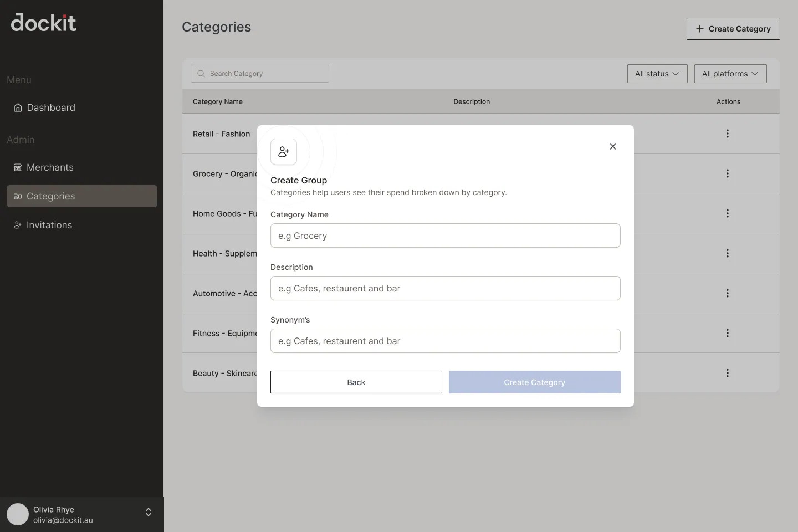This screenshot has width=798, height=532.
Task: Open actions menu for Grocery - Organic row
Action: click(x=728, y=173)
